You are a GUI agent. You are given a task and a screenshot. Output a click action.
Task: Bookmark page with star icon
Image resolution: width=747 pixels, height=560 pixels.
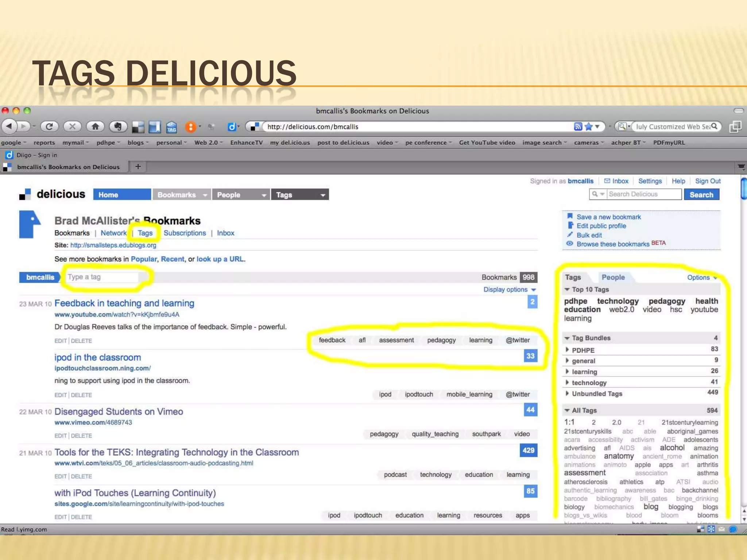(588, 127)
